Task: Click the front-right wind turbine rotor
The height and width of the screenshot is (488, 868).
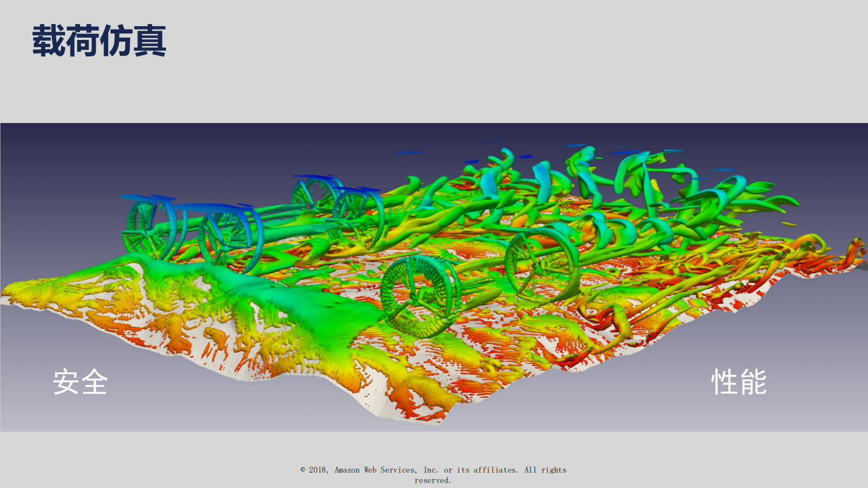Action: tap(541, 265)
